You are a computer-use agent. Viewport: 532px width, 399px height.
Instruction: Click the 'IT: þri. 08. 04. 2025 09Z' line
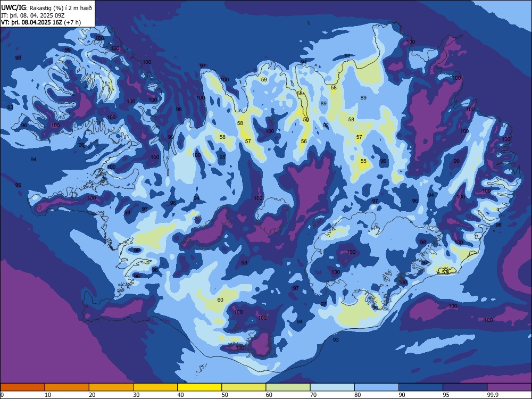pos(33,15)
